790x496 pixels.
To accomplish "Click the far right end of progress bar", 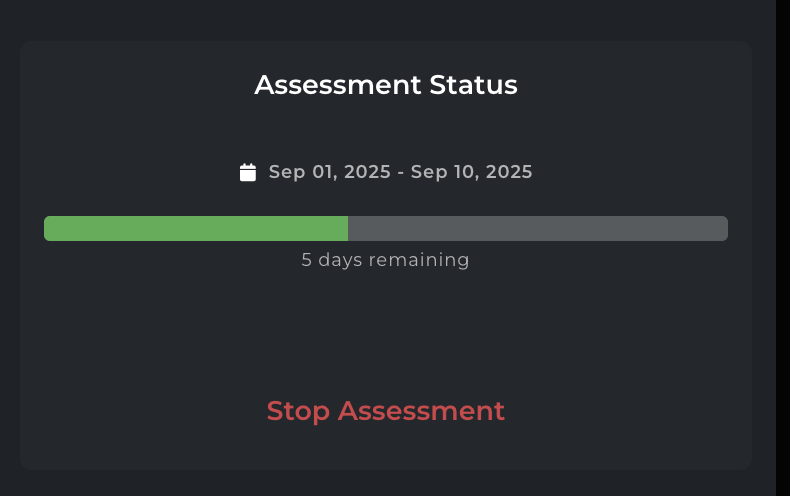I will 724,228.
